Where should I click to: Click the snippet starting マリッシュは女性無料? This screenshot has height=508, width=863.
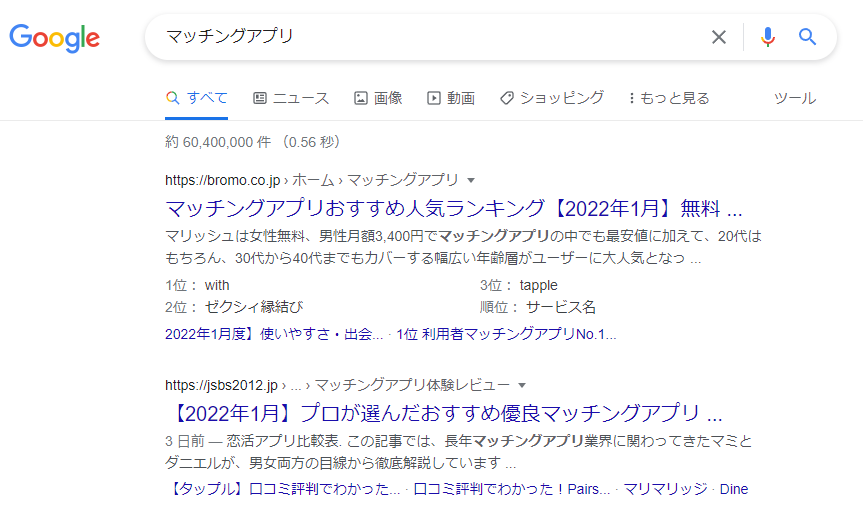pos(463,247)
